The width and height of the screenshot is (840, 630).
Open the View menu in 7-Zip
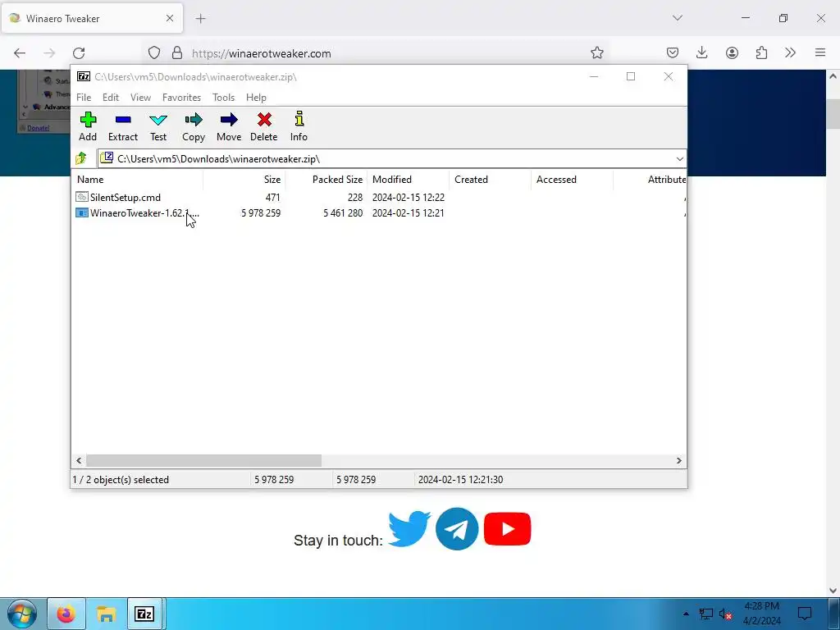click(140, 98)
